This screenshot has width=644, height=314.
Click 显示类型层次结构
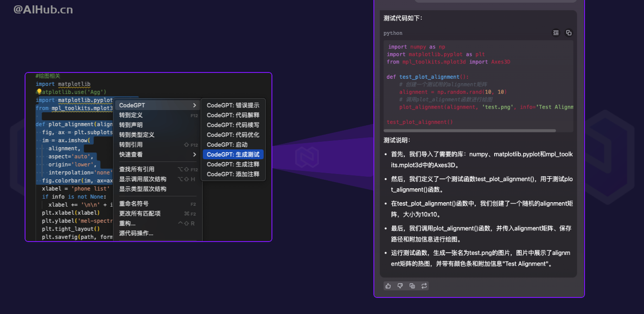coord(158,189)
